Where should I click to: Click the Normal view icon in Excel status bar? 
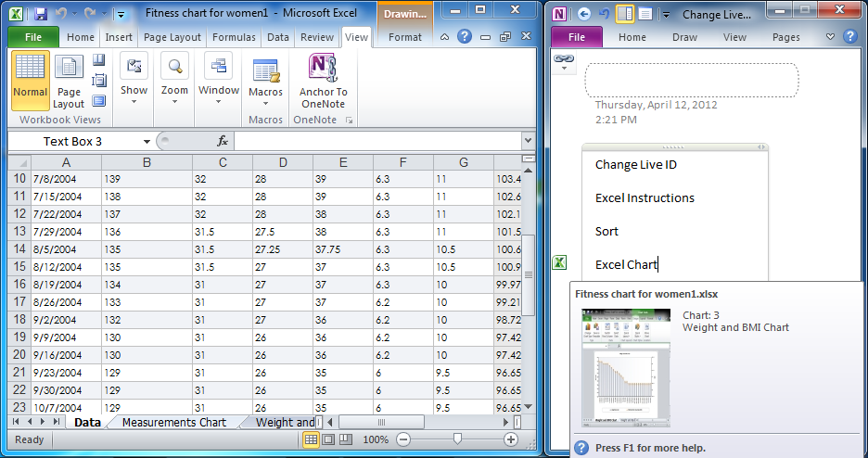311,439
